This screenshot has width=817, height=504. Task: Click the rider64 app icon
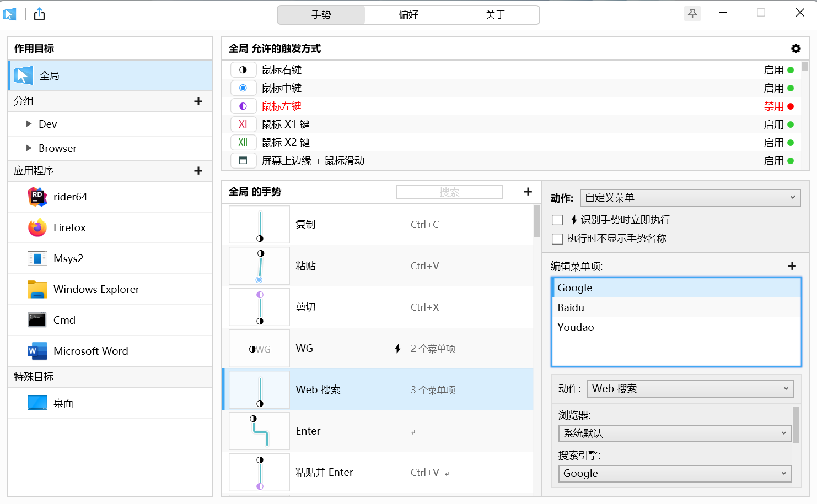pos(37,197)
